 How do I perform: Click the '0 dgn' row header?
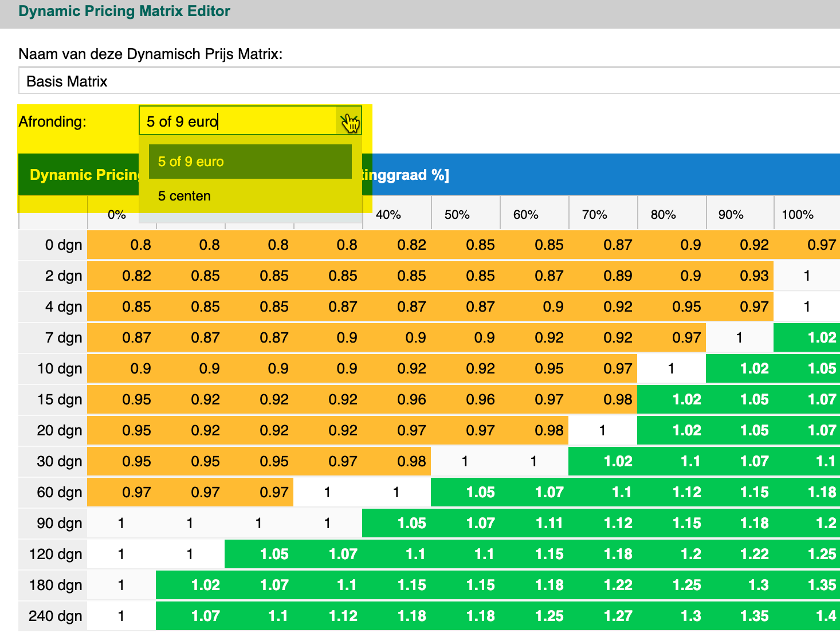[x=53, y=245]
